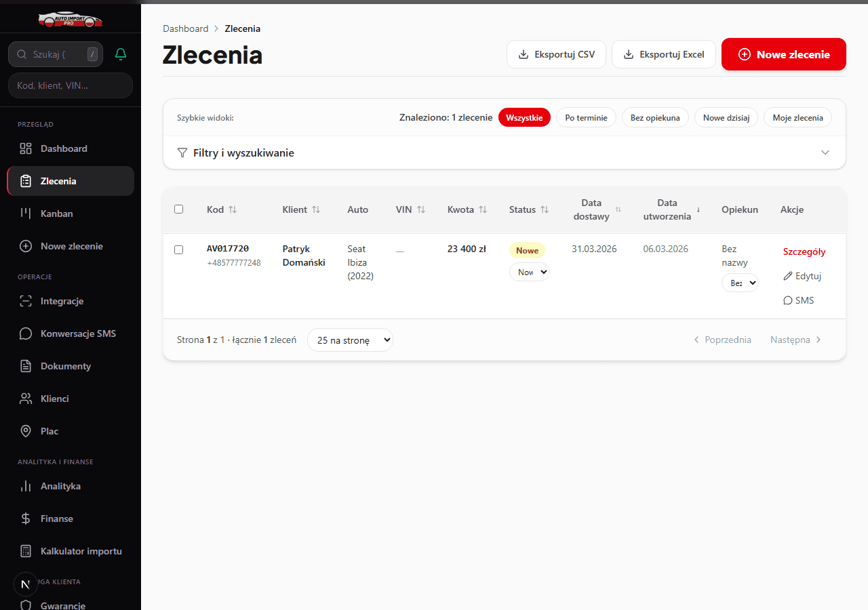Select the Moje zlecenia quick view
868x610 pixels.
tap(797, 117)
